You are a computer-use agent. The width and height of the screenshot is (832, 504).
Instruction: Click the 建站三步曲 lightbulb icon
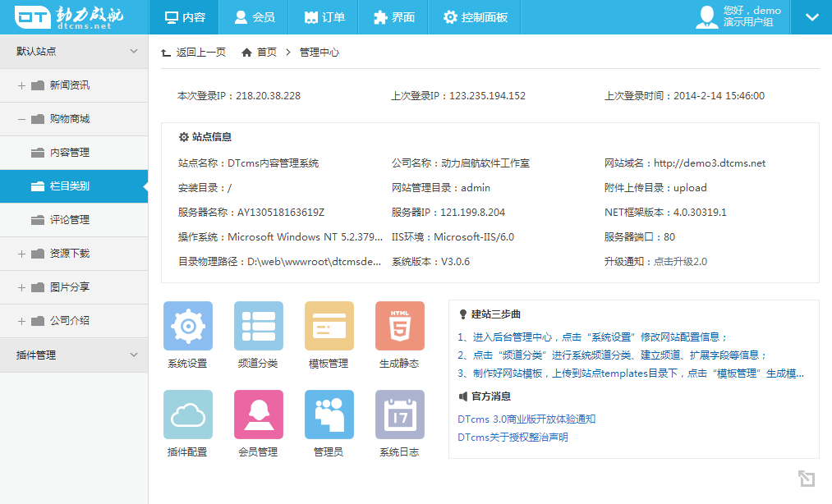pyautogui.click(x=462, y=314)
